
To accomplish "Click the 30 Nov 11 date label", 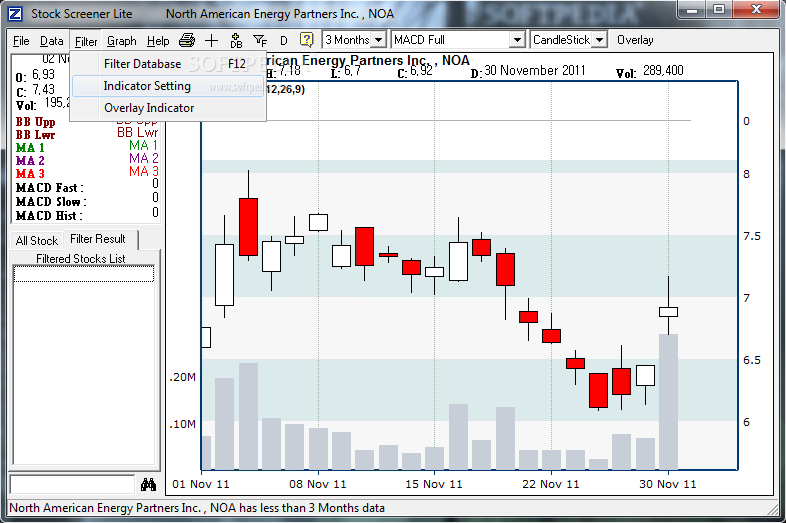I will pyautogui.click(x=668, y=484).
